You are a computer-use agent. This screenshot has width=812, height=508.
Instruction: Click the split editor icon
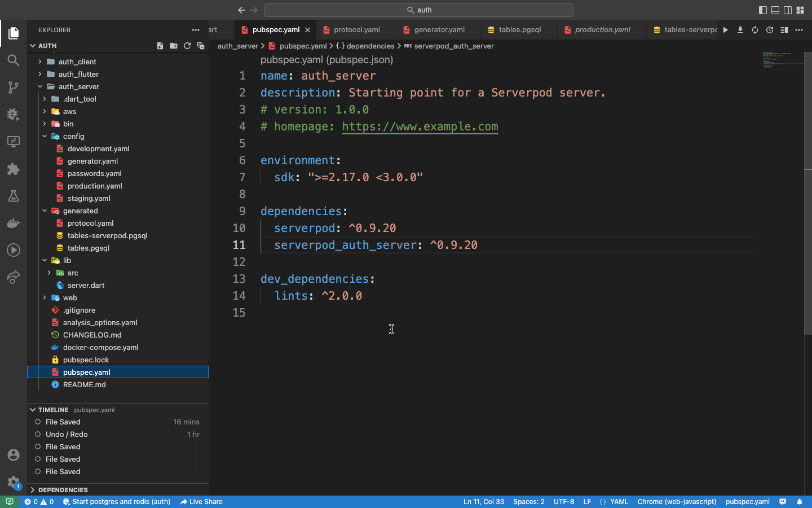pos(784,30)
